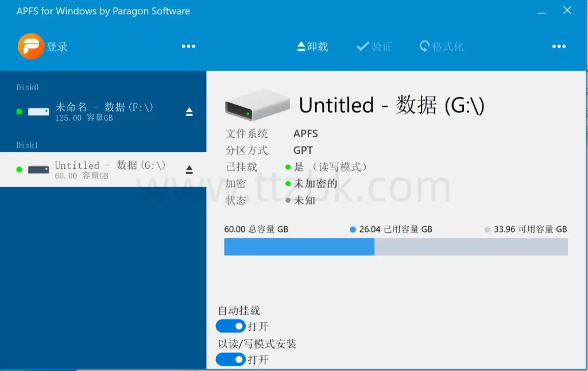Screen dimensions: 588x371
Task: Click the 登录 login button
Action: click(x=57, y=46)
